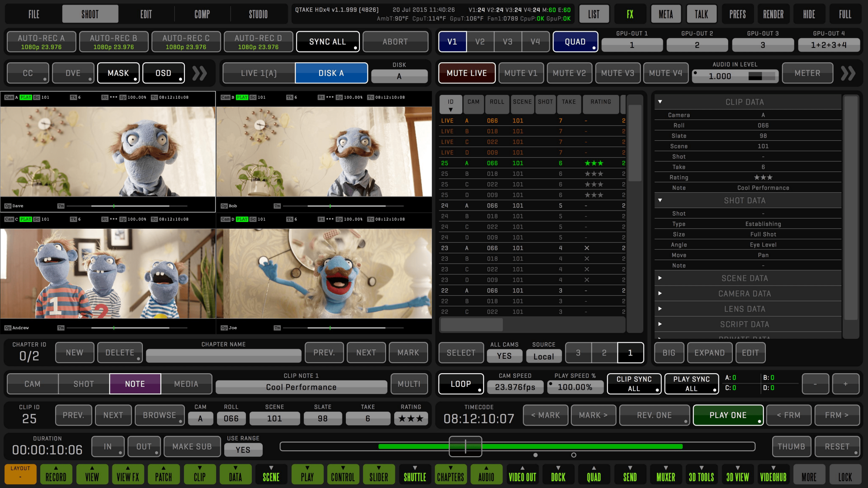Expand the LENS DATA section
Viewport: 868px width, 488px height.
(x=660, y=309)
